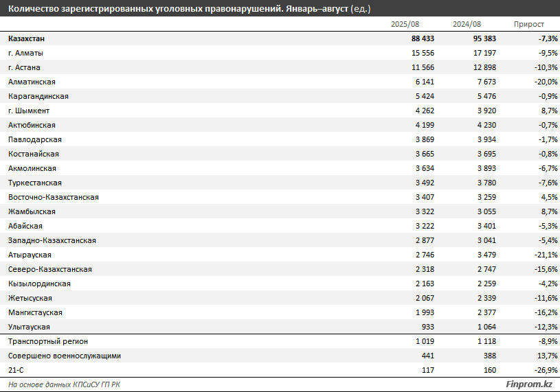Screen dimensions: 560x392
Task: Open the Finprom.kz source link
Action: point(529,384)
